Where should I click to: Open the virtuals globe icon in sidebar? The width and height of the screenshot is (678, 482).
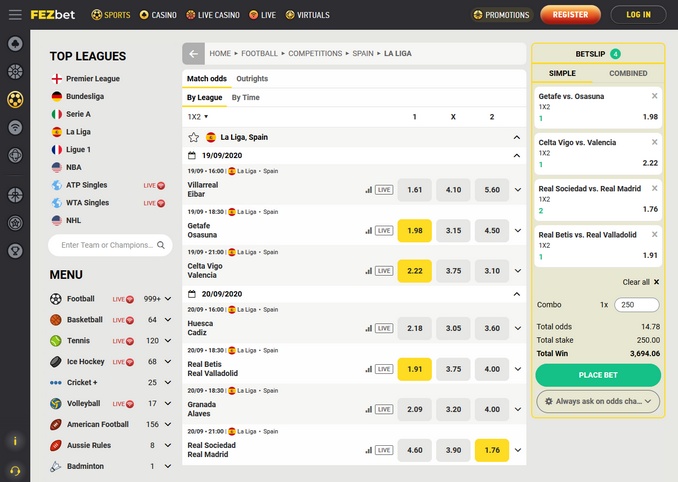click(15, 156)
